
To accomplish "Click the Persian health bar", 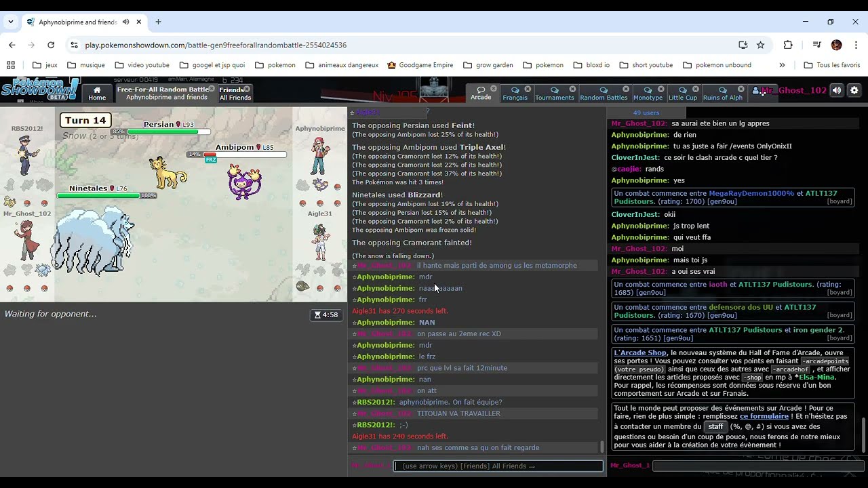I will pyautogui.click(x=168, y=131).
